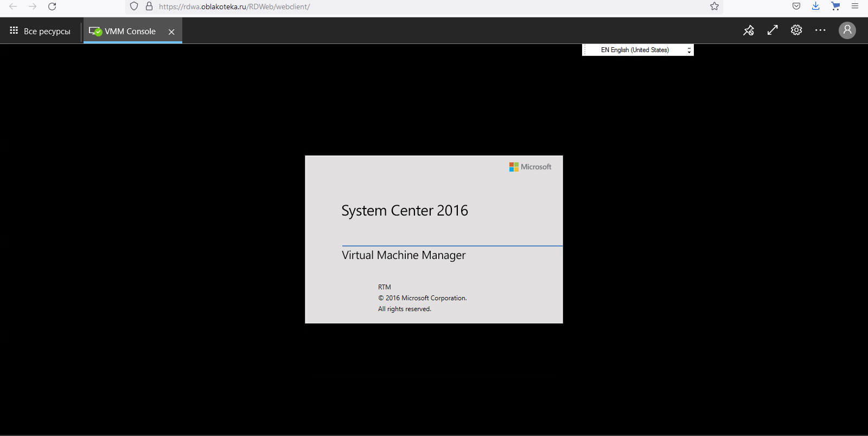Bookmark this page with the star icon
The width and height of the screenshot is (868, 436).
714,7
